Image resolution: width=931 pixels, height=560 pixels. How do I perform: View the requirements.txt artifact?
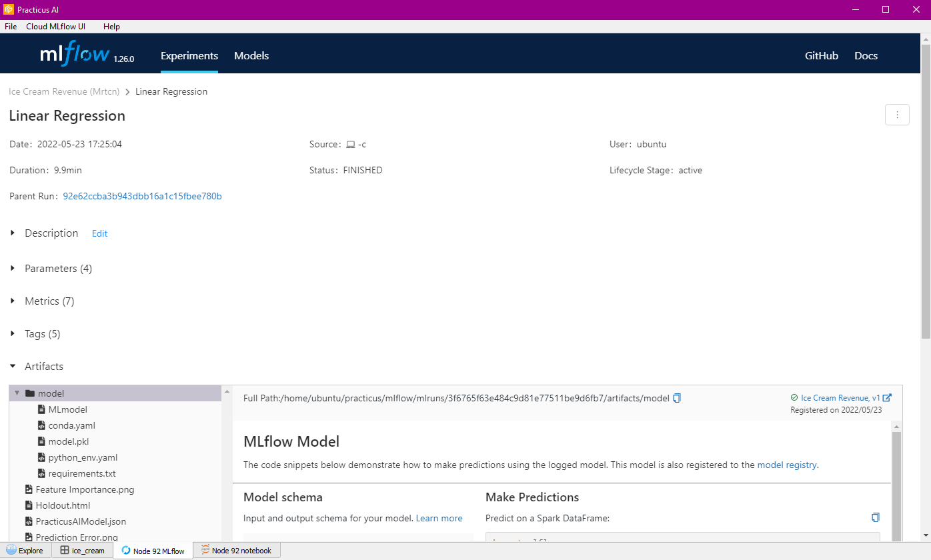pyautogui.click(x=82, y=473)
